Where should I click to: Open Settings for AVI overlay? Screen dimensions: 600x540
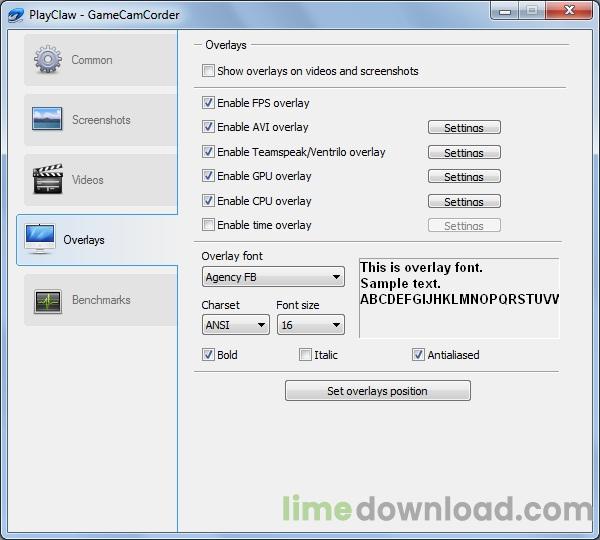464,127
